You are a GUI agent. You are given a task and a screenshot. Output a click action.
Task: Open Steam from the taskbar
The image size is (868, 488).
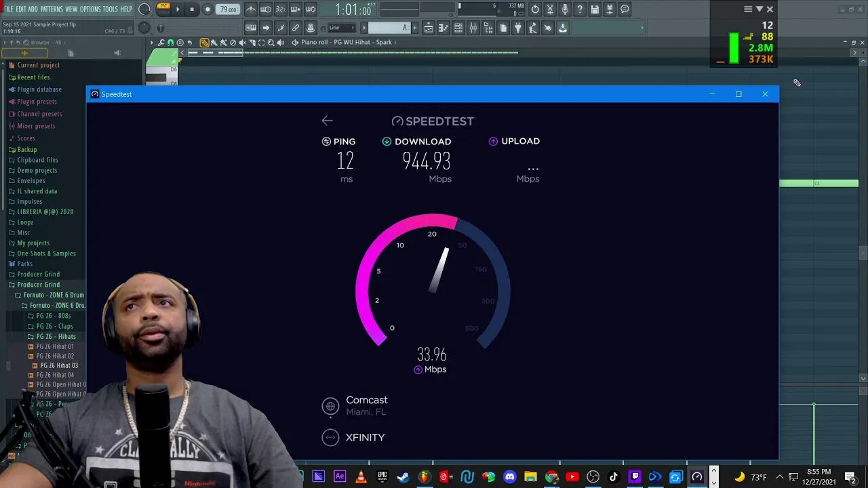(403, 477)
